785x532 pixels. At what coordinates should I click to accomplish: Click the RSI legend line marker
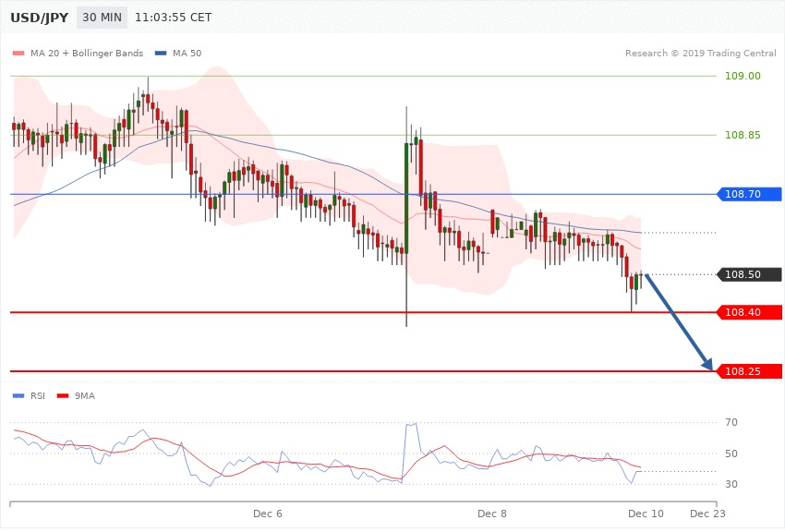[x=18, y=396]
